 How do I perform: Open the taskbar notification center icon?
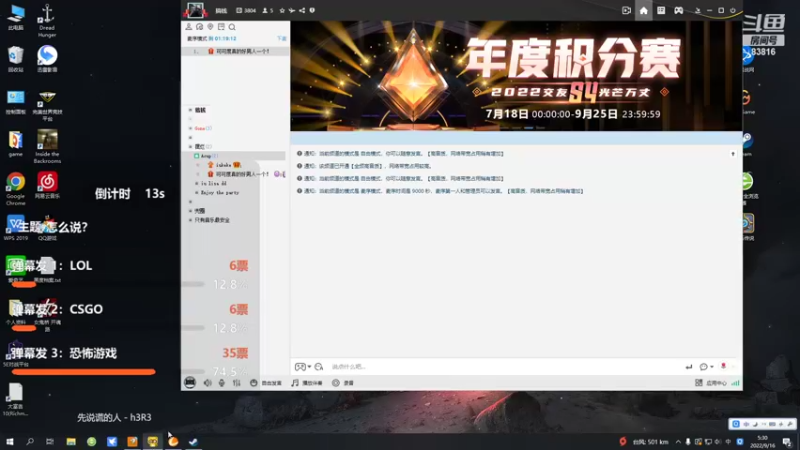[x=787, y=442]
